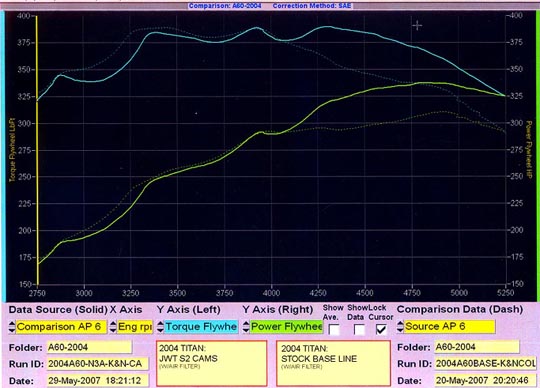Image resolution: width=540 pixels, height=388 pixels.
Task: Click the Comparison Data (Dash) stepper arrows
Action: [400, 327]
